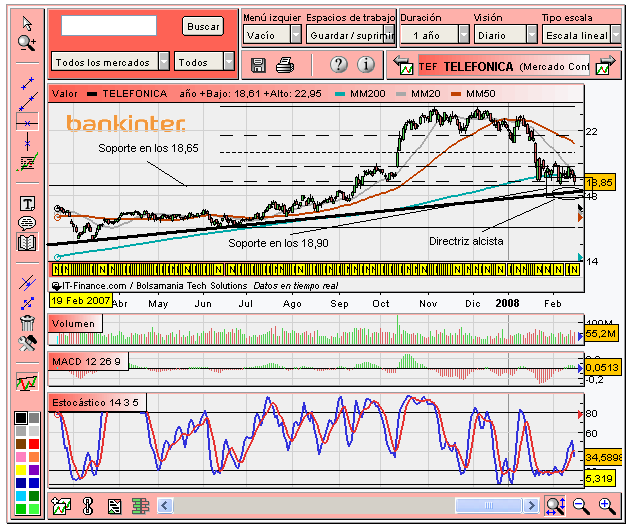
Task: Click the red-green chart pattern icon
Action: click(x=27, y=382)
